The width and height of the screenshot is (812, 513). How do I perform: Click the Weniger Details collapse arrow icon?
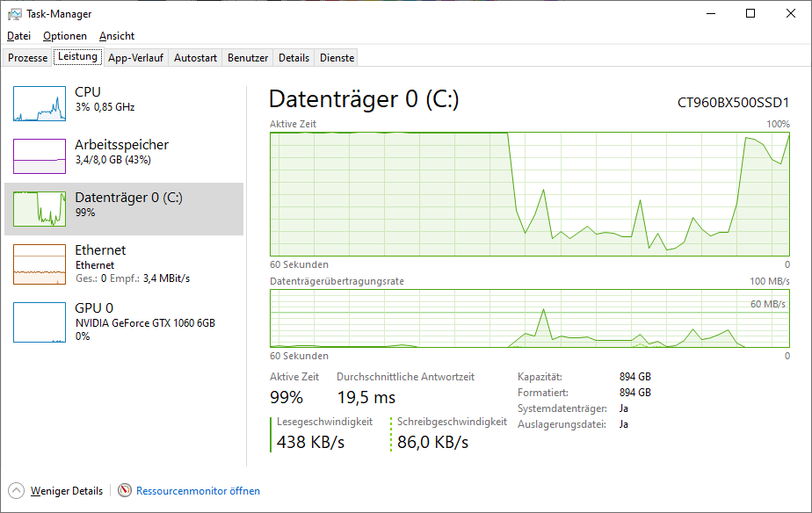16,491
